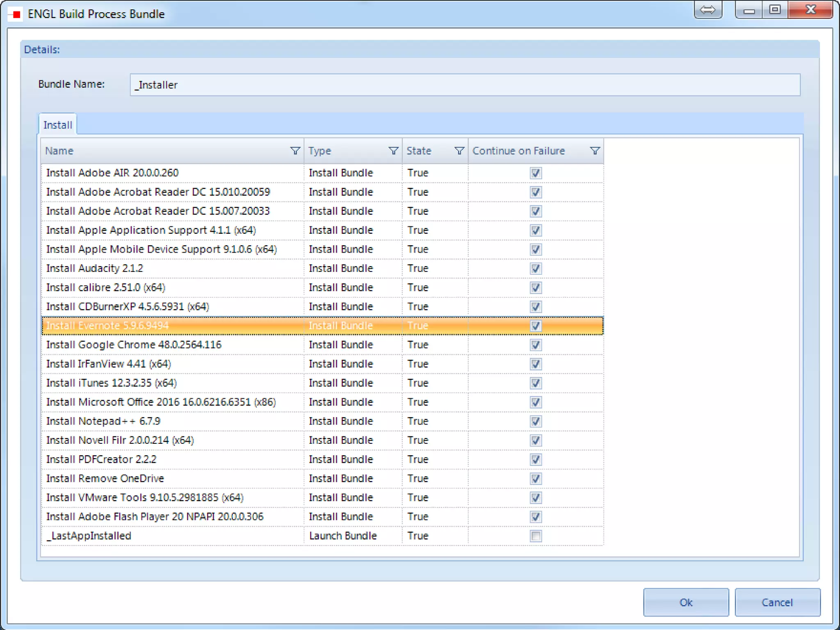Toggle Continue on Failure for Acrobat Reader 15.007.20033
Viewport: 840px width, 630px height.
[536, 211]
